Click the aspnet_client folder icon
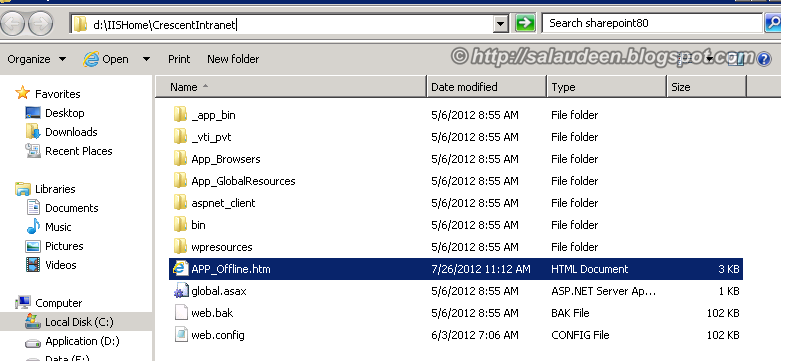785x361 pixels. click(180, 203)
